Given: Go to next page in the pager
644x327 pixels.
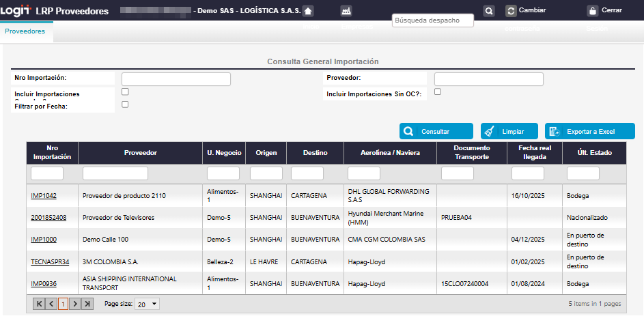Looking at the screenshot, I should (75, 304).
